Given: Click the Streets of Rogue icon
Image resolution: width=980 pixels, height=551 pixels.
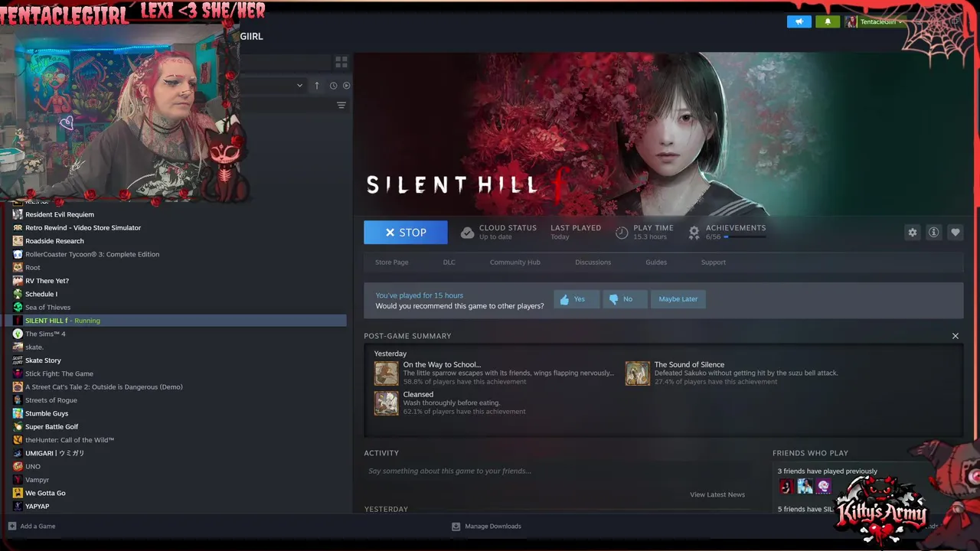Looking at the screenshot, I should tap(18, 400).
